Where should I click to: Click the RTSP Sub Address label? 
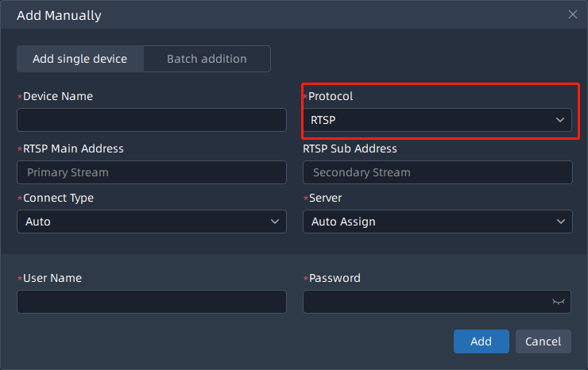pos(350,148)
